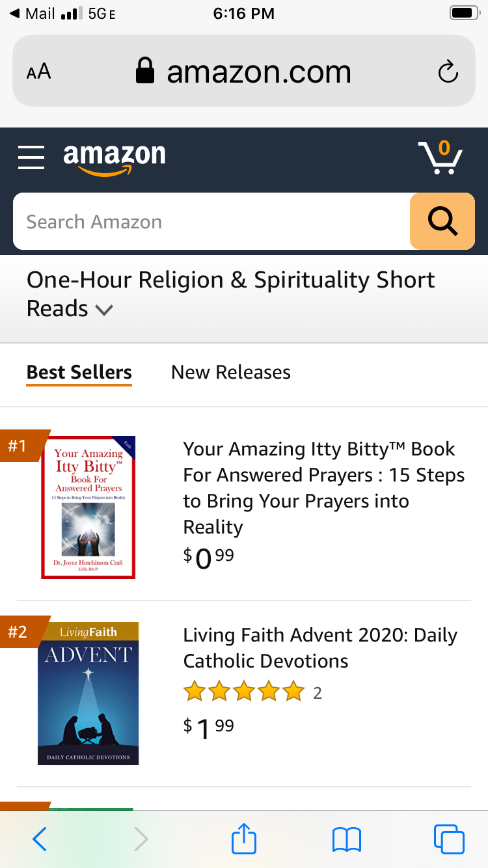Open the Amazon hamburger menu
488x868 pixels.
[31, 157]
